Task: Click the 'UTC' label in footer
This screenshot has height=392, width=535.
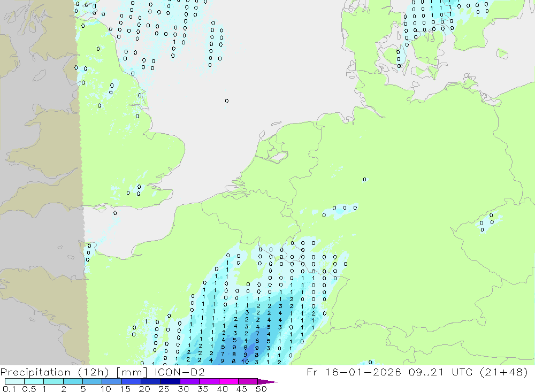Action: (462, 372)
